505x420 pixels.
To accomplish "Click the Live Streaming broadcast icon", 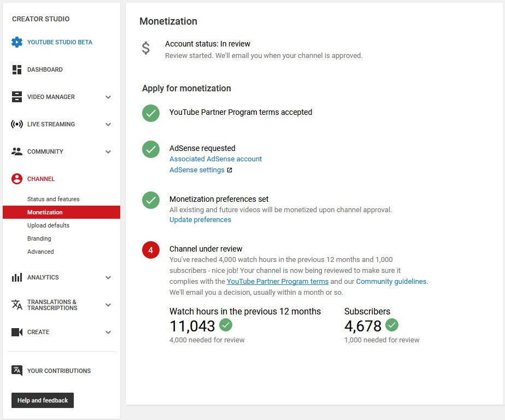I will [17, 124].
